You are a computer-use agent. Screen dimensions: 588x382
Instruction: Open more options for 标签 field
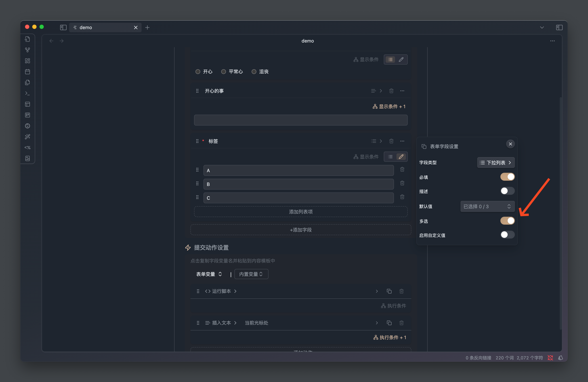tap(402, 141)
